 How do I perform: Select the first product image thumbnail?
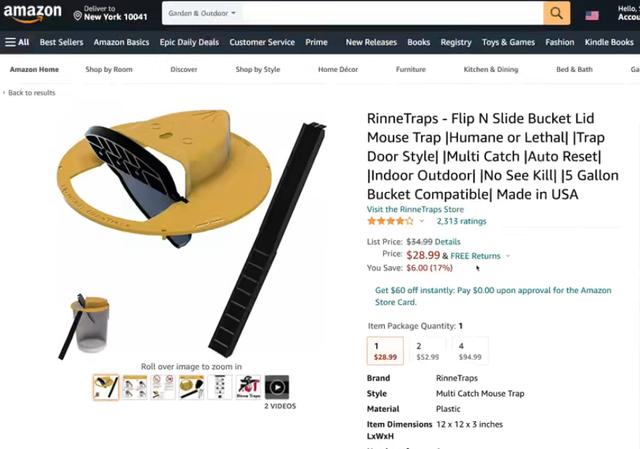106,387
